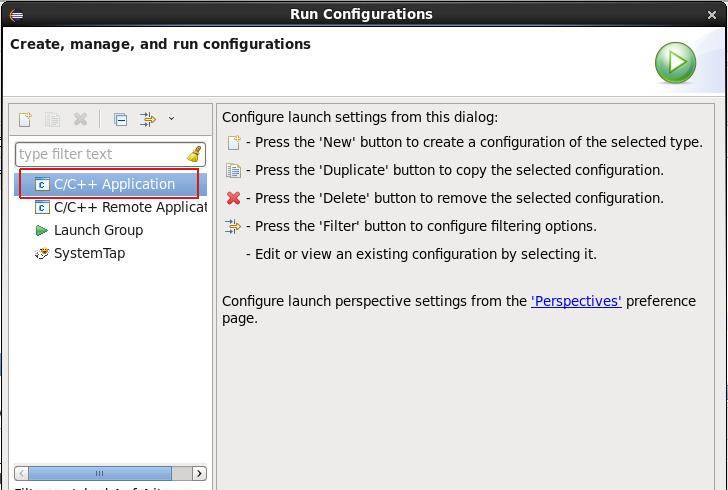
Task: Select the Launch Group item
Action: tap(98, 230)
